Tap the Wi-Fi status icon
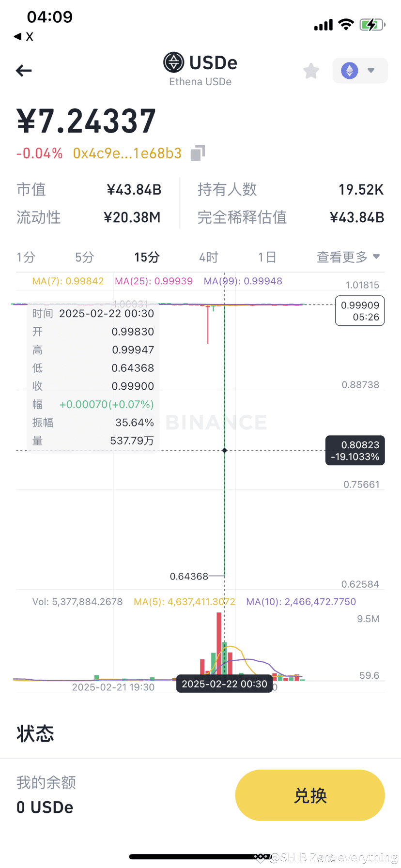The width and height of the screenshot is (401, 868). pyautogui.click(x=346, y=25)
